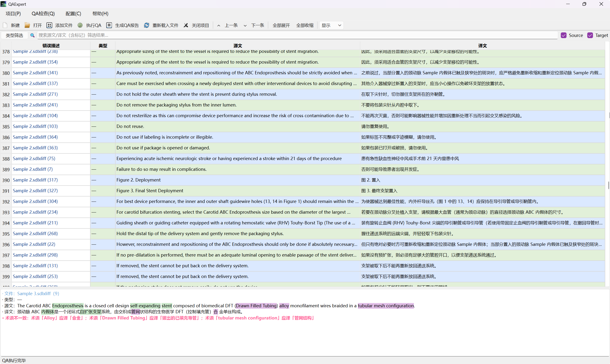Click the 类型筛选 button
The height and width of the screenshot is (364, 610).
(x=15, y=35)
